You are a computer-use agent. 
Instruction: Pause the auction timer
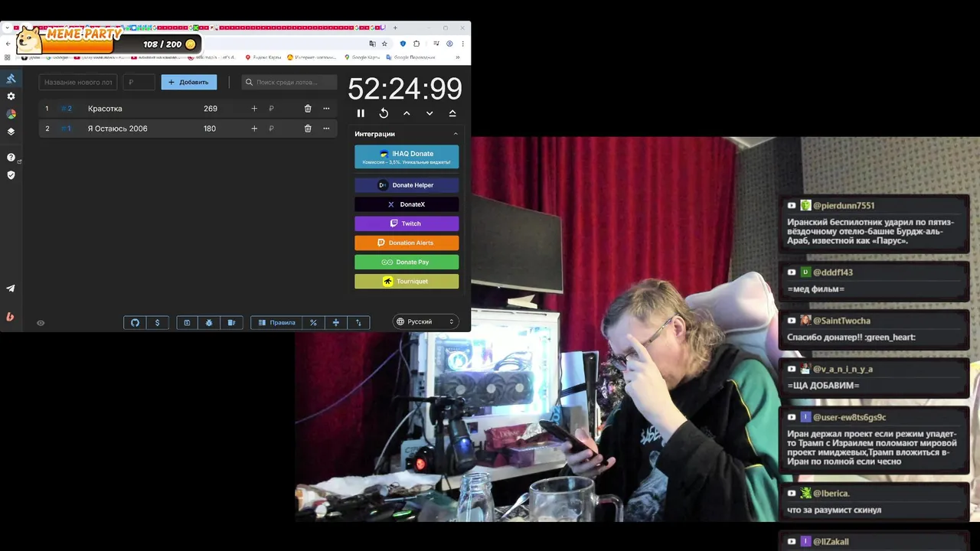point(361,113)
